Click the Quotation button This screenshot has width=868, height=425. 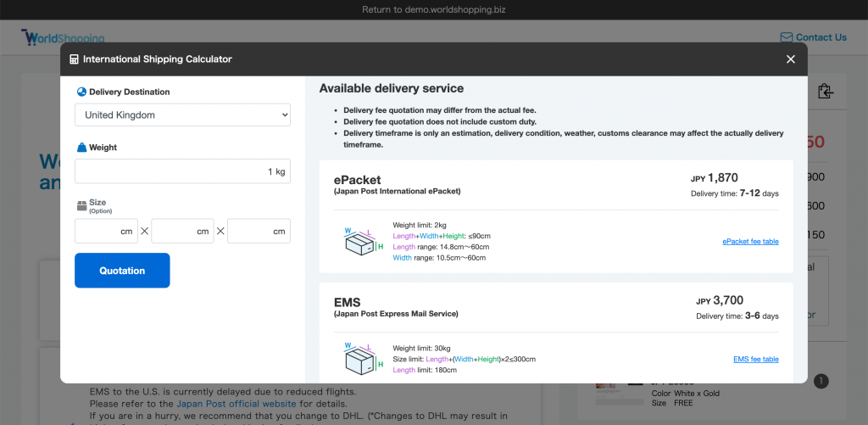(122, 271)
